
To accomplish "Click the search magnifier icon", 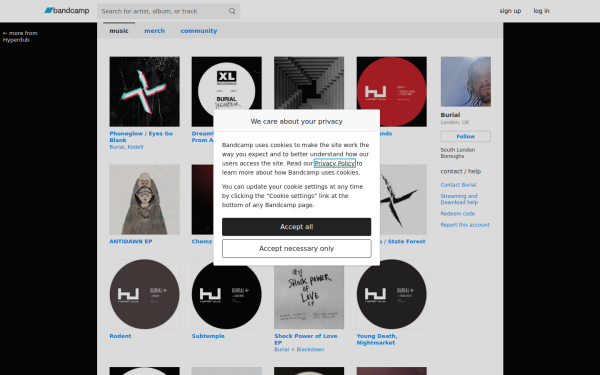I will 232,11.
